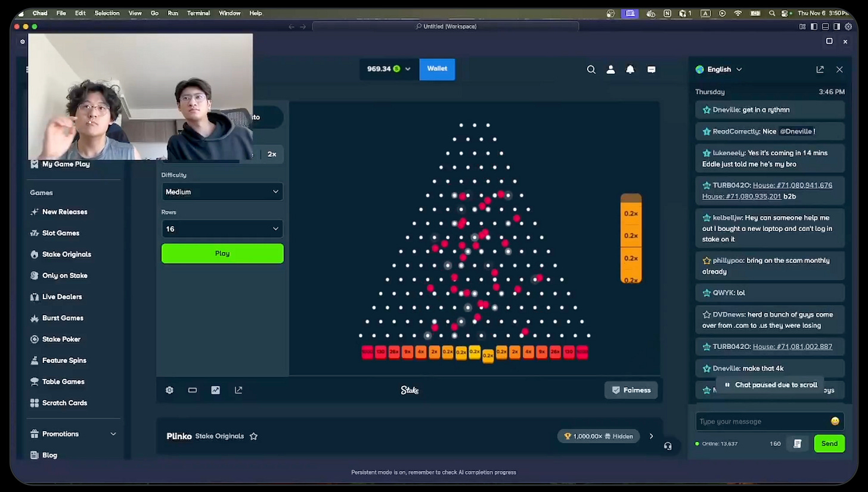Click the New Releases sidebar icon

pos(35,212)
